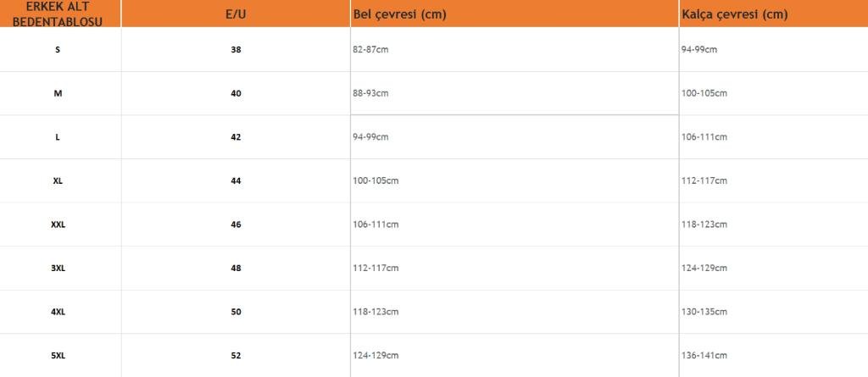Select the M size cell
This screenshot has width=868, height=377.
[x=58, y=93]
